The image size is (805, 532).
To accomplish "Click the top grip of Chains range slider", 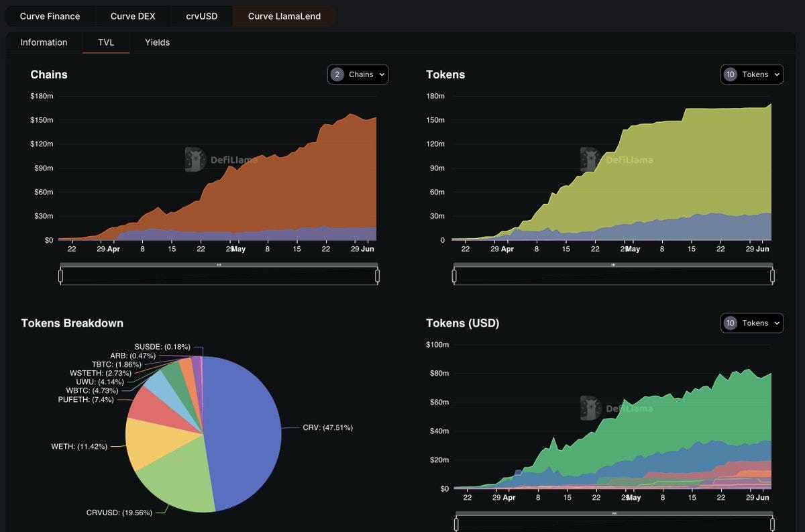I will point(219,265).
